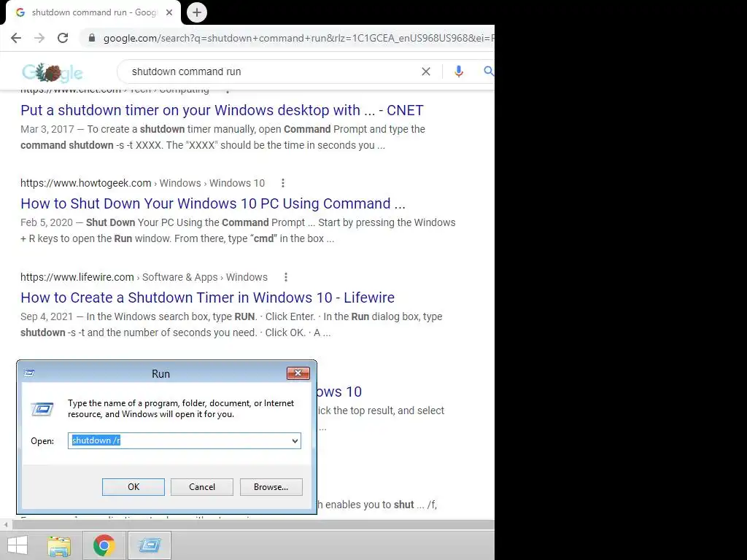Open 'How to Shut Down Your Windows 10 PC' link
The image size is (747, 560).
coord(213,203)
